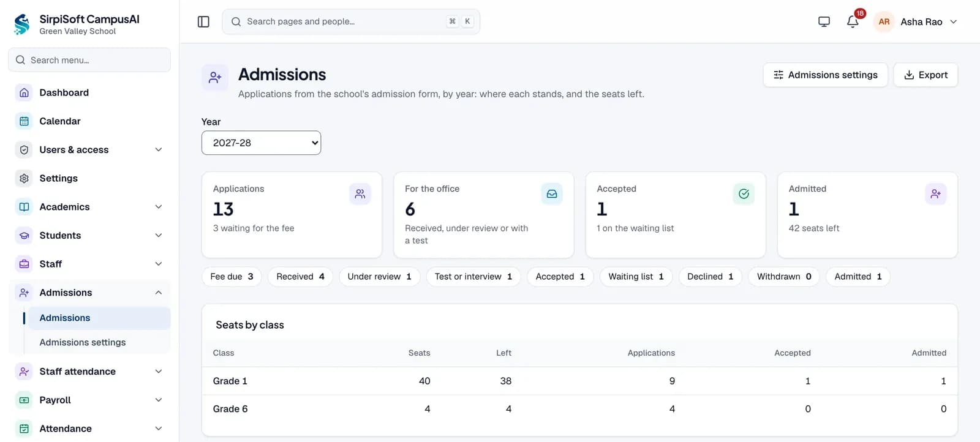
Task: Filter by Withdrawn chip
Action: coord(784,277)
